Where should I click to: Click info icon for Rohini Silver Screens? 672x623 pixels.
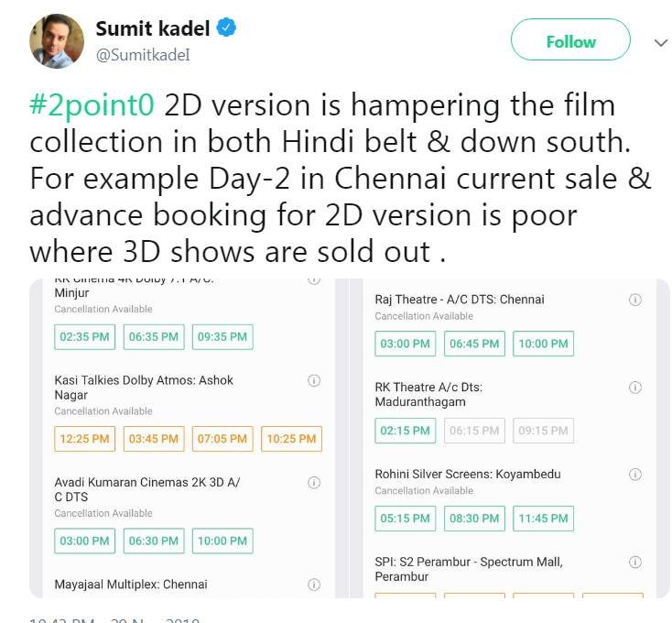point(635,475)
